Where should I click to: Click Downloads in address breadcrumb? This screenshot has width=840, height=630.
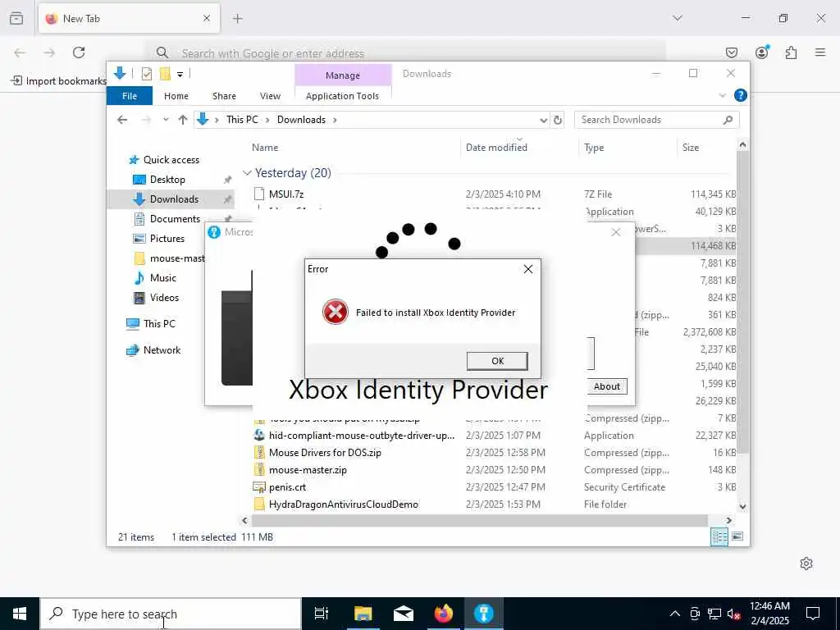click(x=301, y=120)
